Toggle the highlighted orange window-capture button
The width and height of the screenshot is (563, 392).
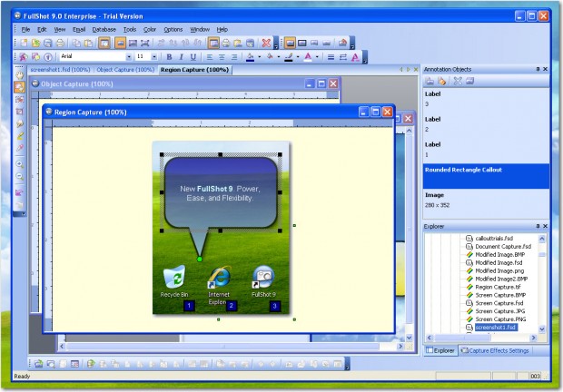[x=104, y=43]
